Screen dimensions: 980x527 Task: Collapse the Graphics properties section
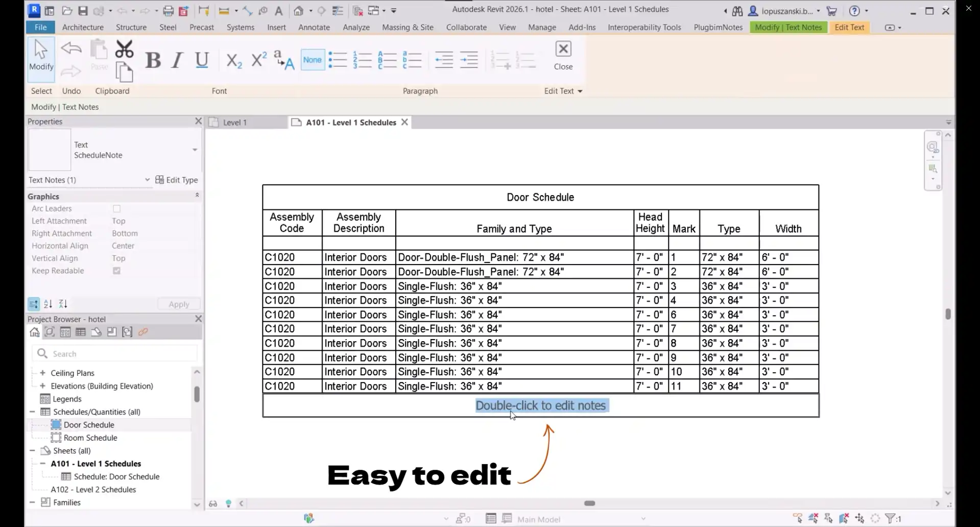coord(197,196)
